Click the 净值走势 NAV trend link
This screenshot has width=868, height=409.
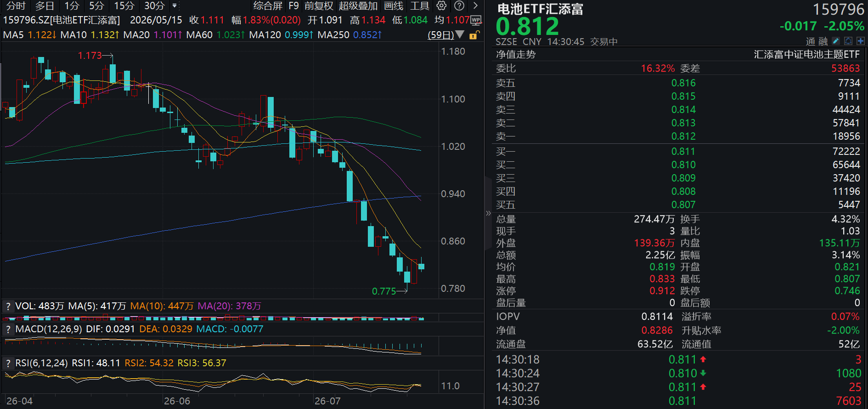point(516,54)
